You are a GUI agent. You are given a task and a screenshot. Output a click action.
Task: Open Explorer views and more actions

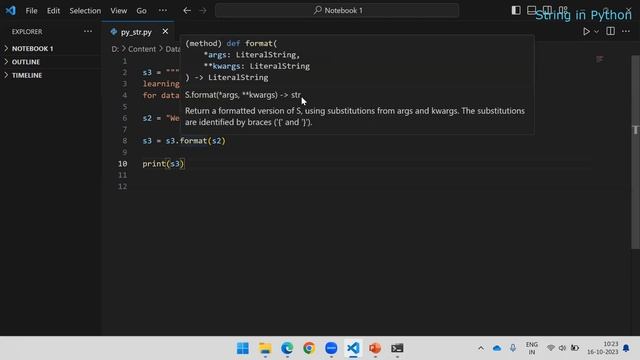point(88,31)
